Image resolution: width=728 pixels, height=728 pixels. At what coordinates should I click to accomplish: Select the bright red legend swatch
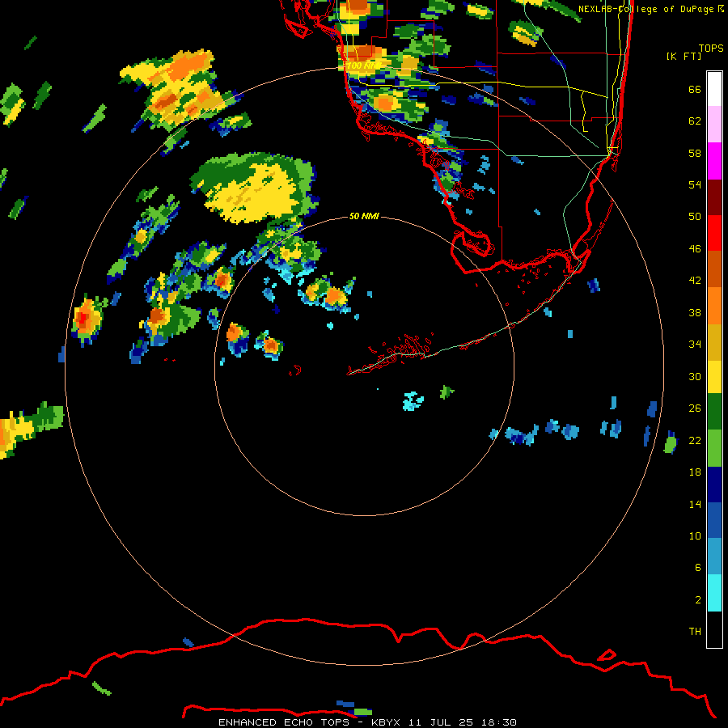[x=714, y=233]
